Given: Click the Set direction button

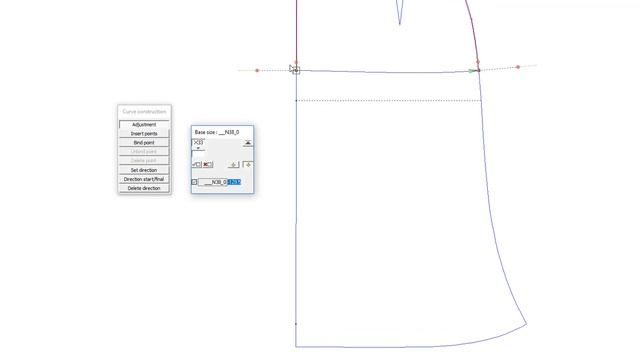Looking at the screenshot, I should [x=144, y=170].
